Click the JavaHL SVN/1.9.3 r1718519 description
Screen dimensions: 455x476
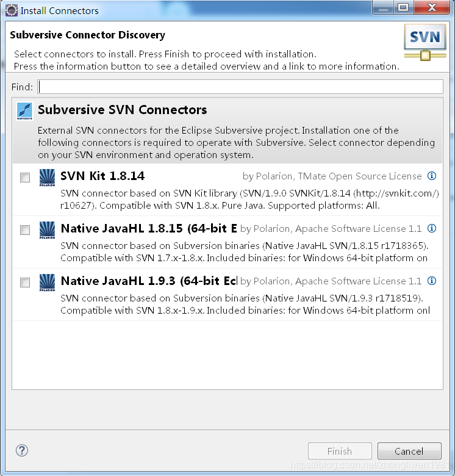click(x=245, y=305)
